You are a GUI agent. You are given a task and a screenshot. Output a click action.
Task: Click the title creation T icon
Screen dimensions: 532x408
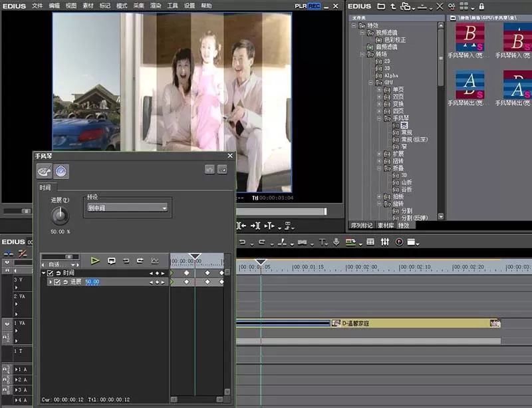point(322,242)
